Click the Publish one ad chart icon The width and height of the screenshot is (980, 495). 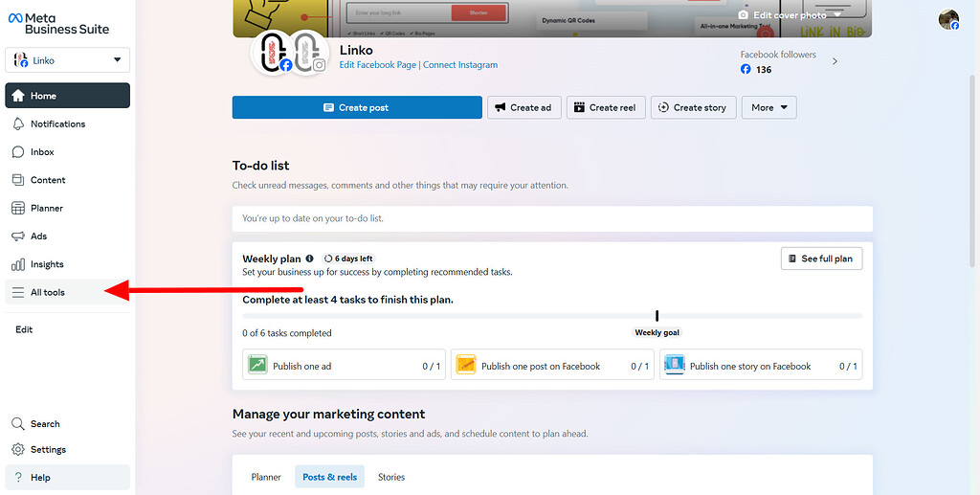point(257,365)
